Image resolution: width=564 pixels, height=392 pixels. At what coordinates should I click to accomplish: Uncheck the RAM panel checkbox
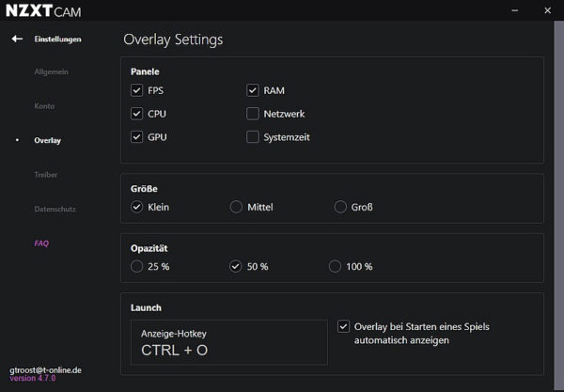(x=253, y=90)
